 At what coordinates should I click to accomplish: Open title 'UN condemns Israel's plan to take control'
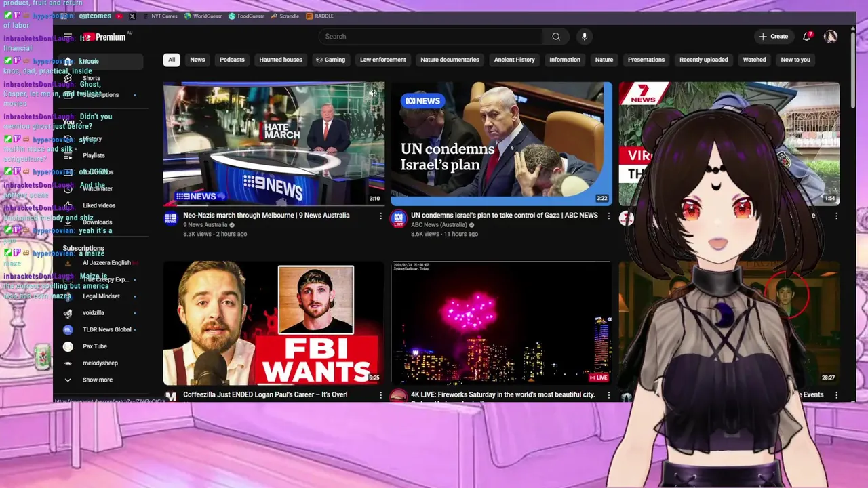click(x=505, y=216)
